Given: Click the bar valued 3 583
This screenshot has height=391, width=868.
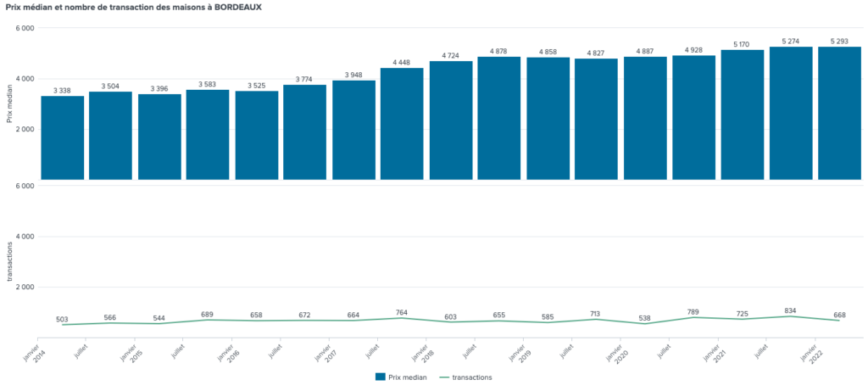Looking at the screenshot, I should coord(208,135).
